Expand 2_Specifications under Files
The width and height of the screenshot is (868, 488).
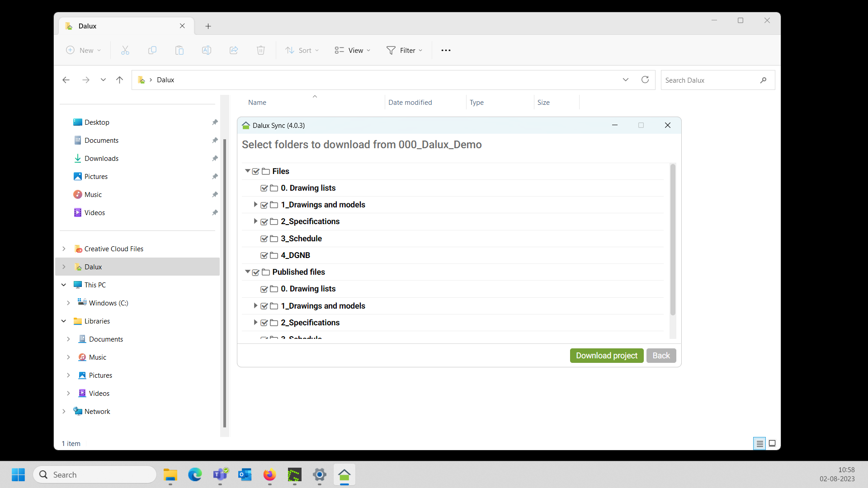[x=255, y=221]
